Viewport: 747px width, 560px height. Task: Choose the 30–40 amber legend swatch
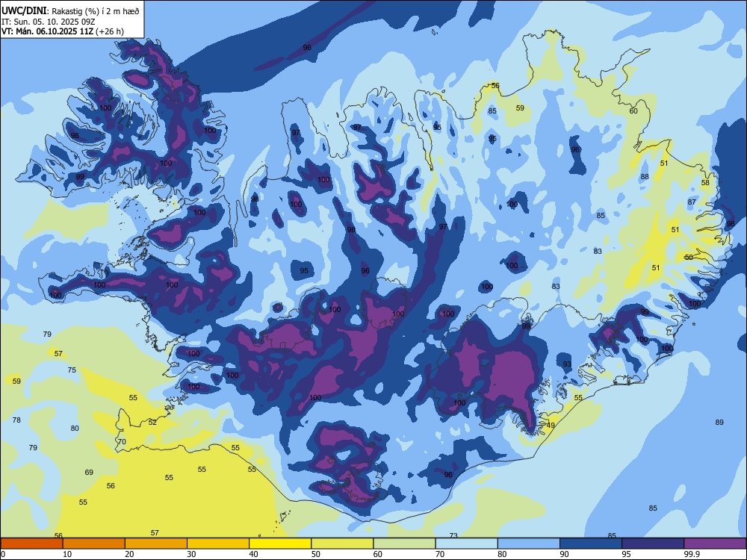point(218,544)
